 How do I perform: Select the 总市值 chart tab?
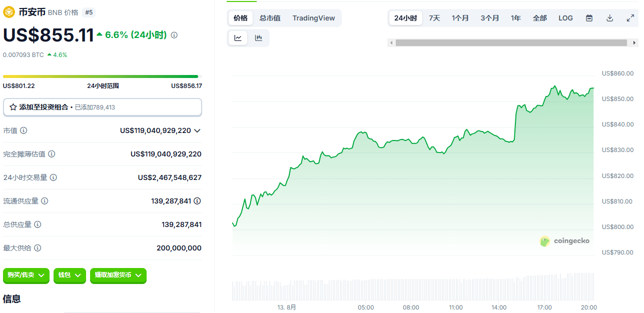(270, 18)
